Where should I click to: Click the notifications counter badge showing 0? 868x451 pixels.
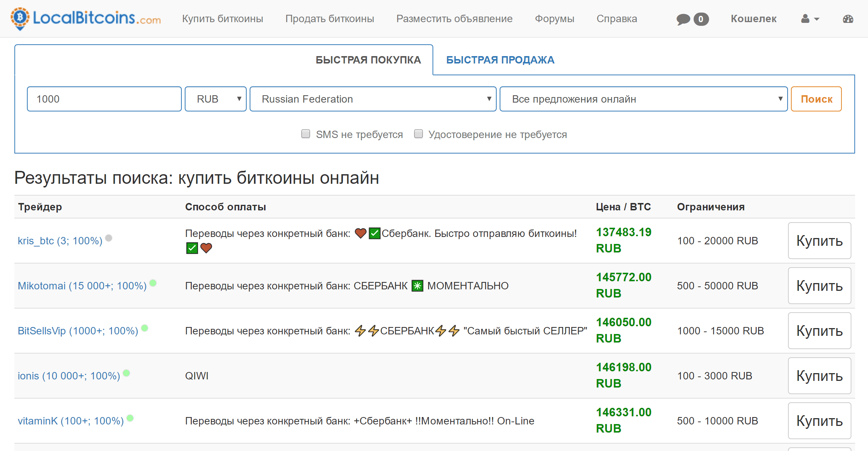point(701,18)
